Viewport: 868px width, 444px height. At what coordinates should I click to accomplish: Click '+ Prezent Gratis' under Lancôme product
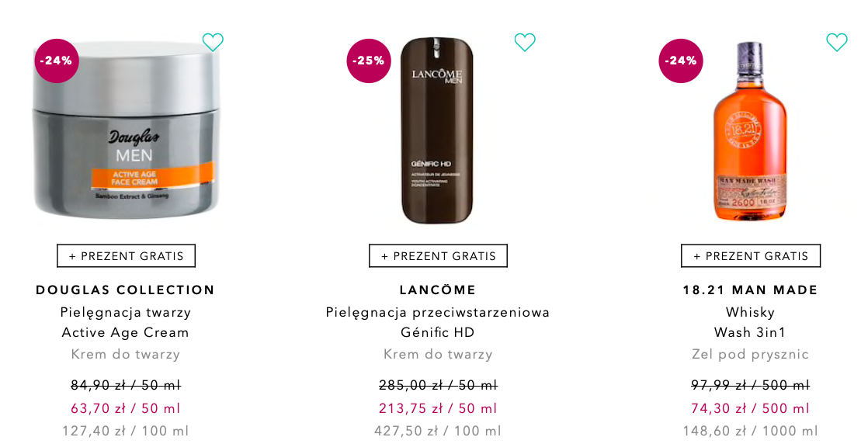click(438, 256)
